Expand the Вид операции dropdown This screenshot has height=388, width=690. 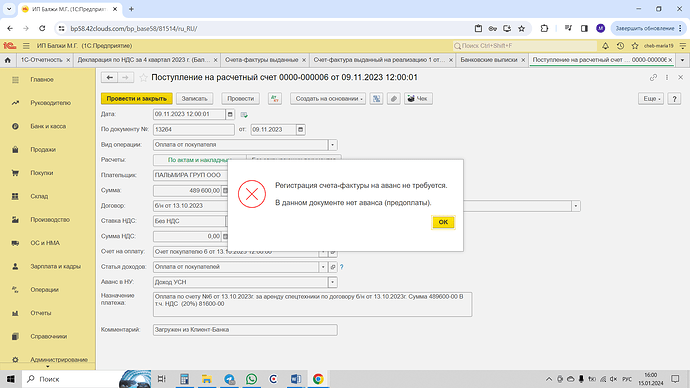tap(333, 145)
